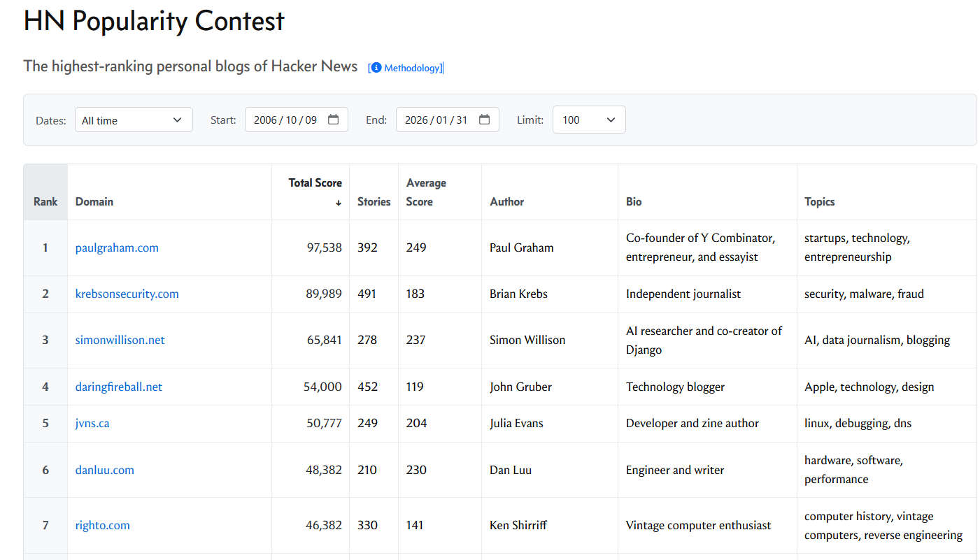Click the average score 249
The image size is (980, 560).
(416, 247)
